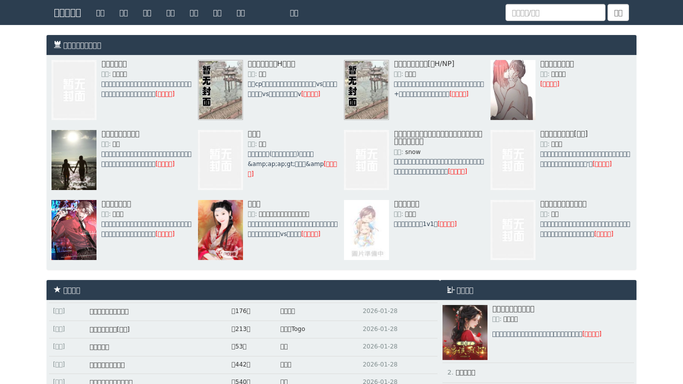Screen dimensions: 683x384
Task: Open the two-line book title above author "snow"
Action: [x=438, y=138]
